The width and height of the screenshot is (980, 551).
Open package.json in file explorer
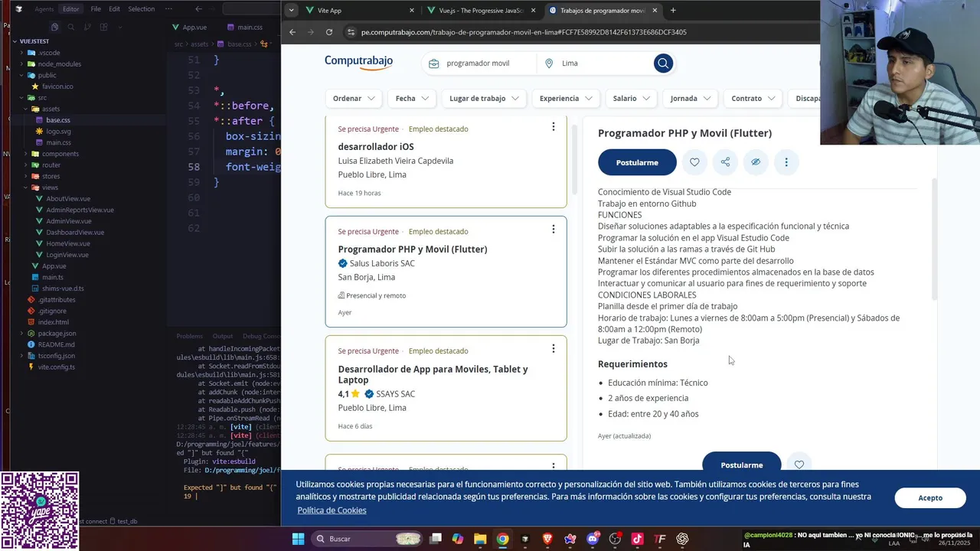coord(57,334)
